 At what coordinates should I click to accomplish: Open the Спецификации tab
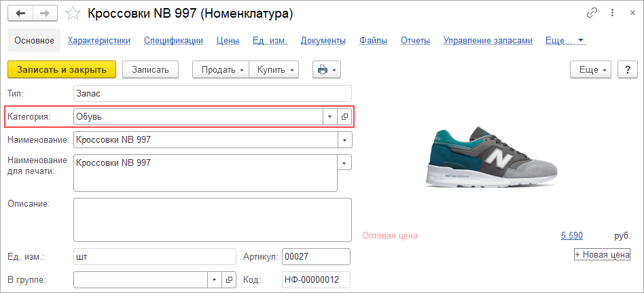click(x=173, y=40)
